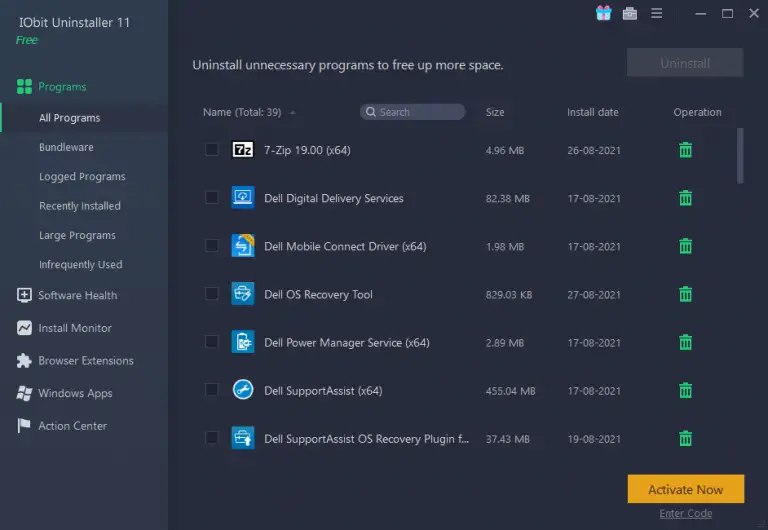Click the trash icon for 7-Zip 19.00
This screenshot has height=530, width=768.
point(686,150)
